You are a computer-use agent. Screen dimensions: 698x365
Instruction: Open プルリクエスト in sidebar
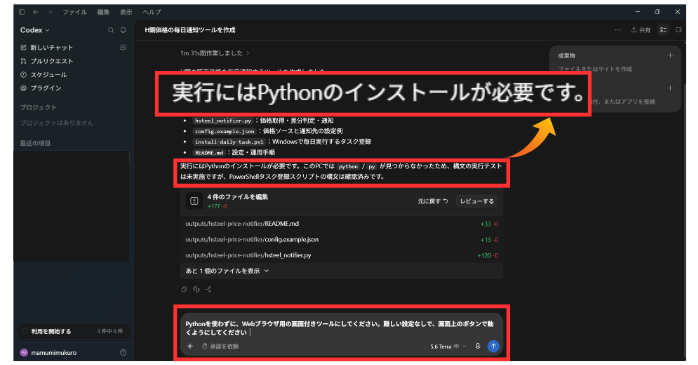point(47,61)
